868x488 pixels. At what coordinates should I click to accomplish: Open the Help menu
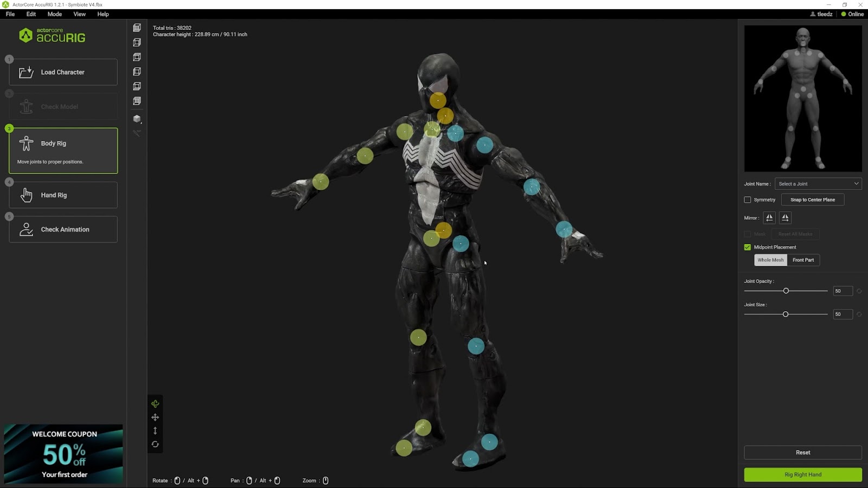103,14
